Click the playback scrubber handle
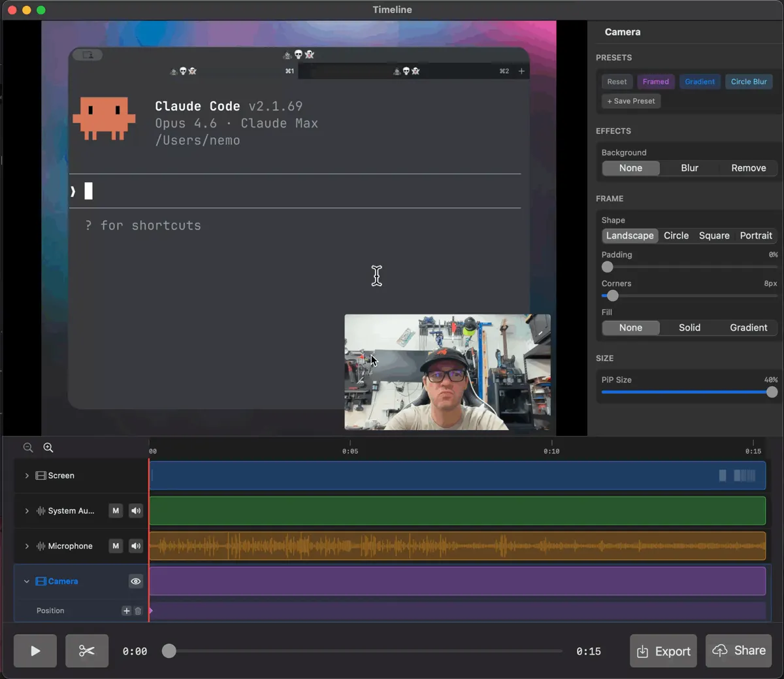Viewport: 784px width, 679px height. pyautogui.click(x=169, y=651)
